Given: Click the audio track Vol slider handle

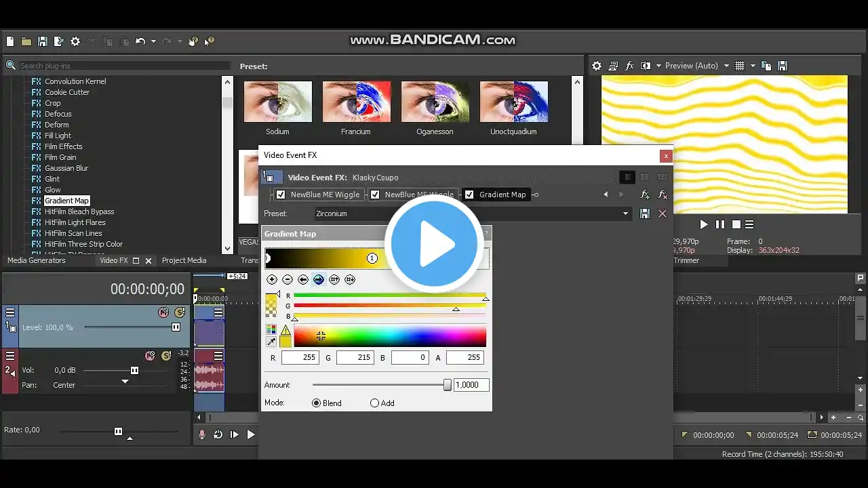Looking at the screenshot, I should tap(134, 371).
